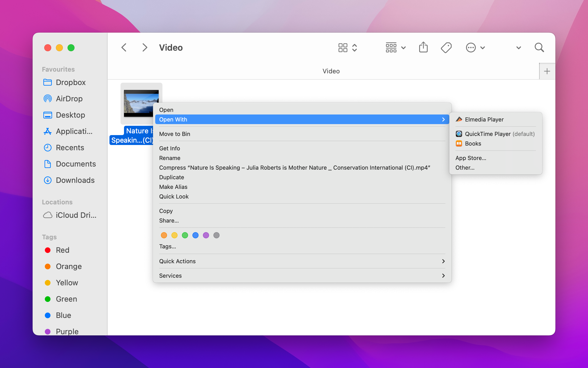Select the Nature Is Speaking video thumbnail
This screenshot has height=368, width=588.
coord(141,103)
